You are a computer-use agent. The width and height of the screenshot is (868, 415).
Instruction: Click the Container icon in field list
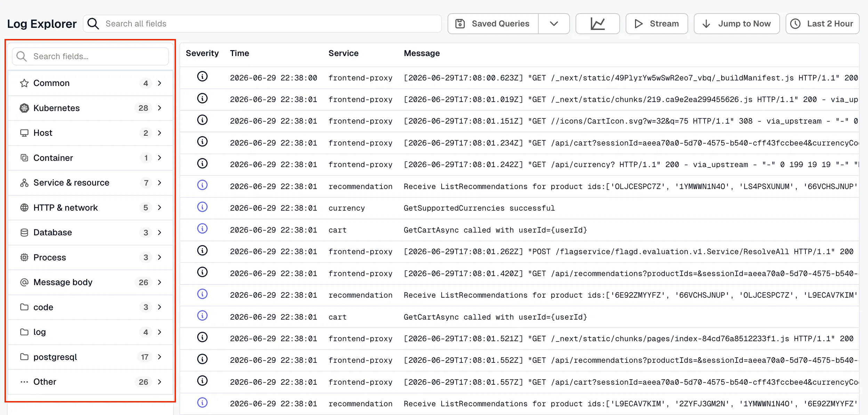pyautogui.click(x=24, y=158)
